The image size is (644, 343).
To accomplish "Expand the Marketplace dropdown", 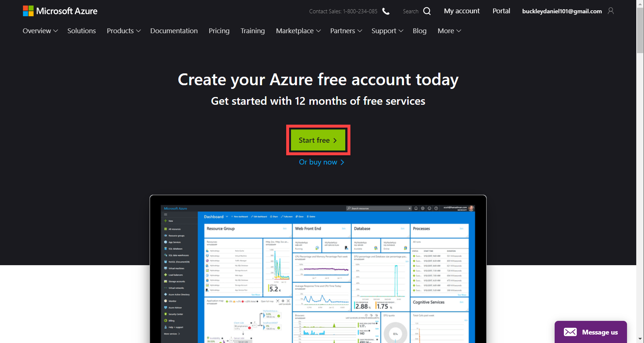I will pos(298,31).
